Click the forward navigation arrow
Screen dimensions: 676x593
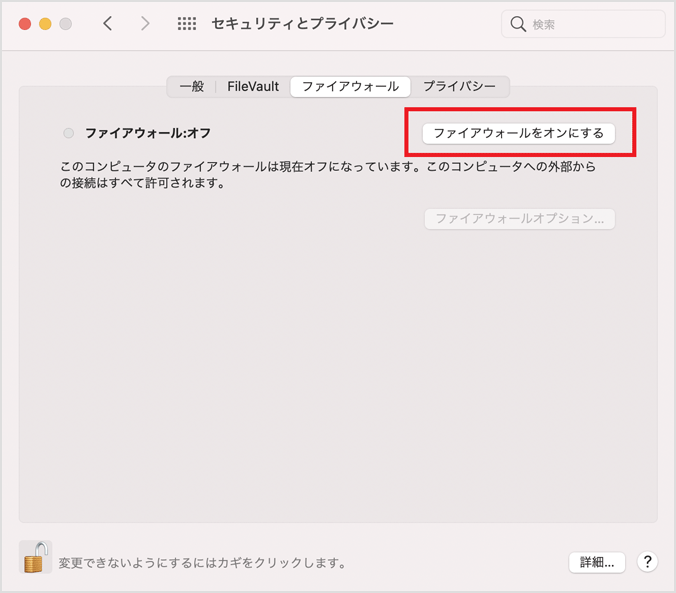(145, 23)
